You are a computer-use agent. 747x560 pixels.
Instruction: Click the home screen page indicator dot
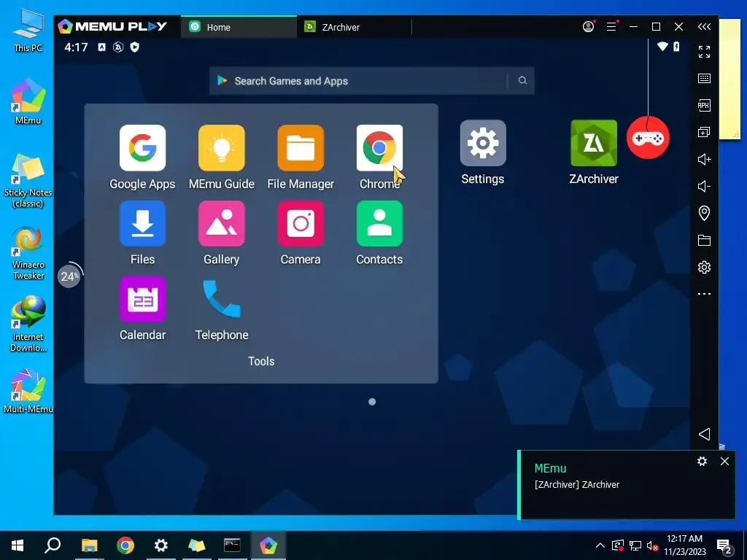pos(372,402)
